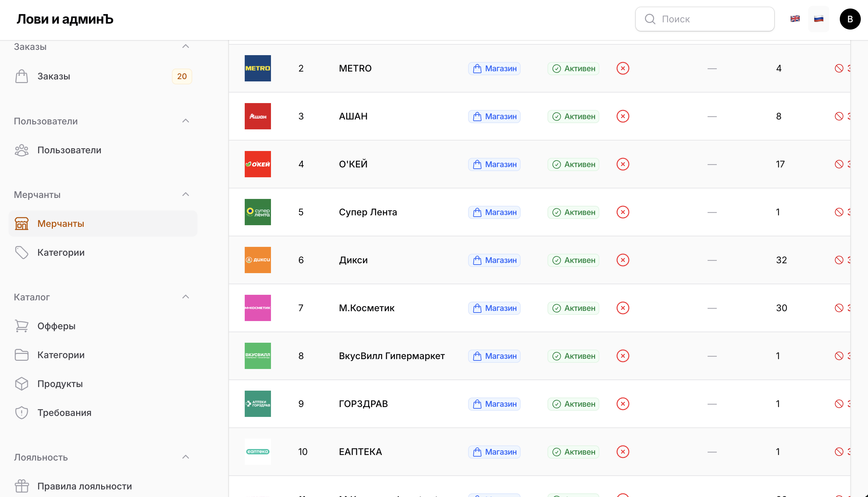The image size is (868, 497).
Task: Click the merchant name М.Косметик
Action: point(367,308)
